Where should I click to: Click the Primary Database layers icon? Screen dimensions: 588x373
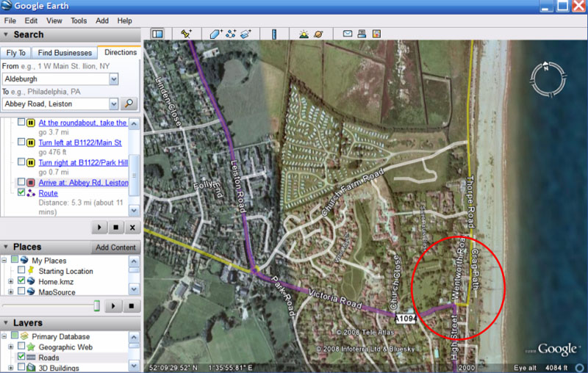tap(24, 336)
